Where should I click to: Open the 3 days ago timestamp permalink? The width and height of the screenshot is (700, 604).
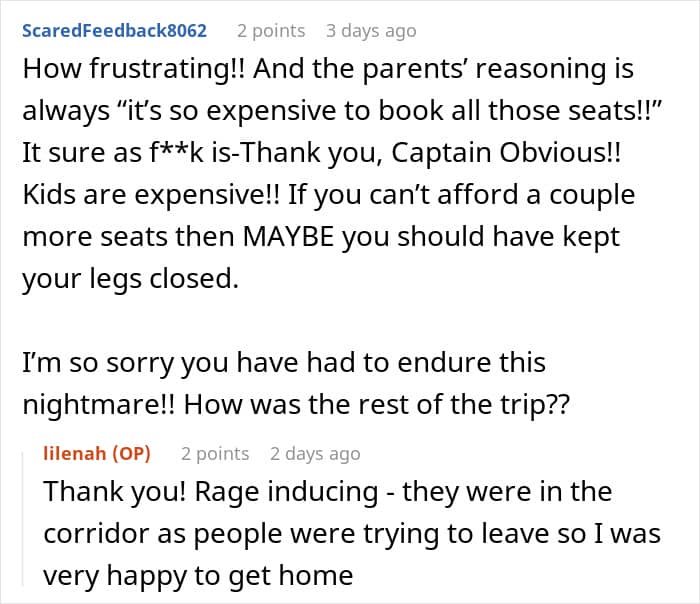(x=371, y=31)
